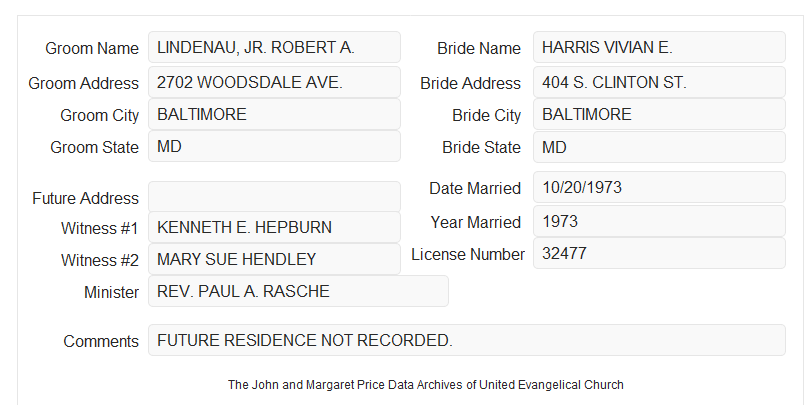805x405 pixels.
Task: Click the Groom Name label
Action: [x=92, y=48]
